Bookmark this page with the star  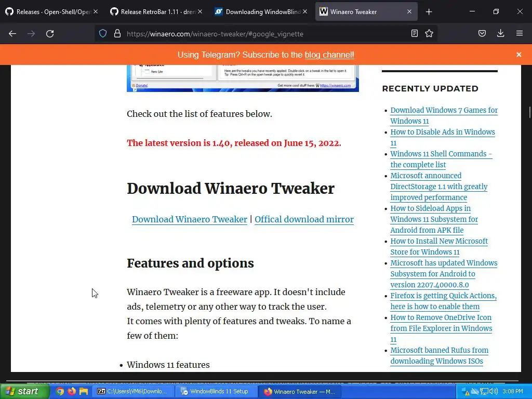[429, 33]
